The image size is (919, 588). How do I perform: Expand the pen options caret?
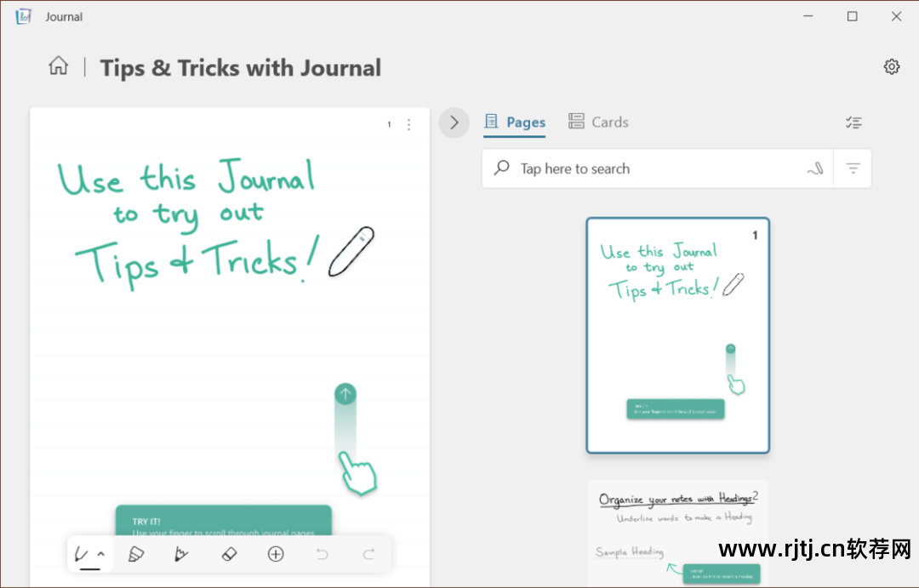pos(100,553)
